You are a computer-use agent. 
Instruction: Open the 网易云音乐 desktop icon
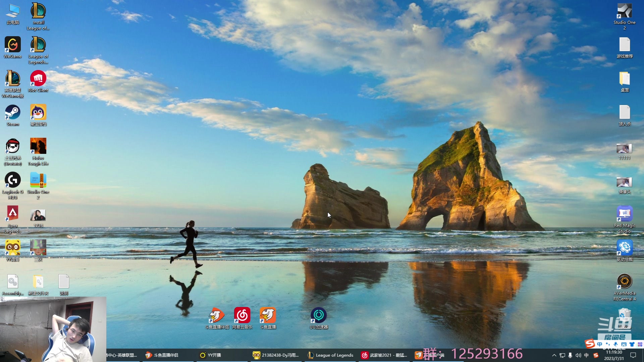click(242, 316)
